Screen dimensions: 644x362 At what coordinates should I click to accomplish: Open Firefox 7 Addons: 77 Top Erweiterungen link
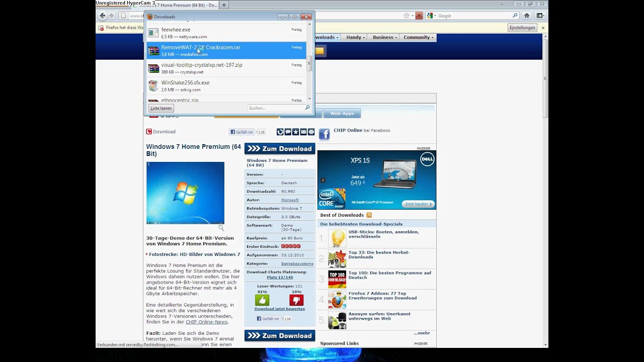click(382, 296)
